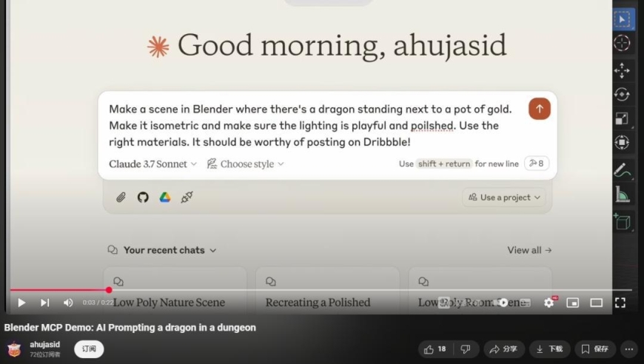Image resolution: width=644 pixels, height=364 pixels.
Task: Select Blender's Add Cube tool
Action: click(x=623, y=222)
